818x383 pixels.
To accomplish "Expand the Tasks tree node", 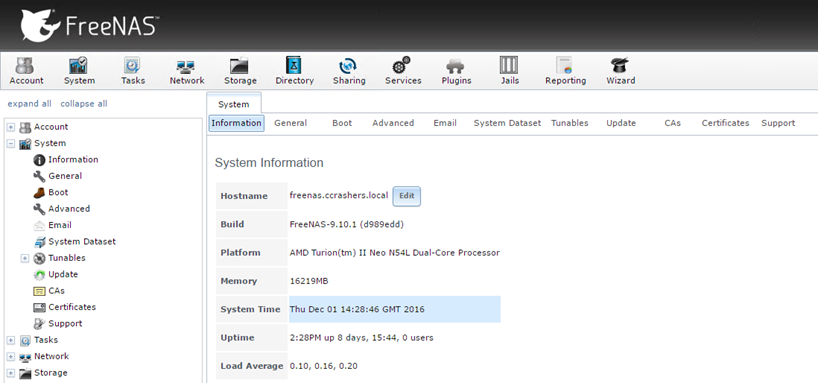I will click(10, 340).
